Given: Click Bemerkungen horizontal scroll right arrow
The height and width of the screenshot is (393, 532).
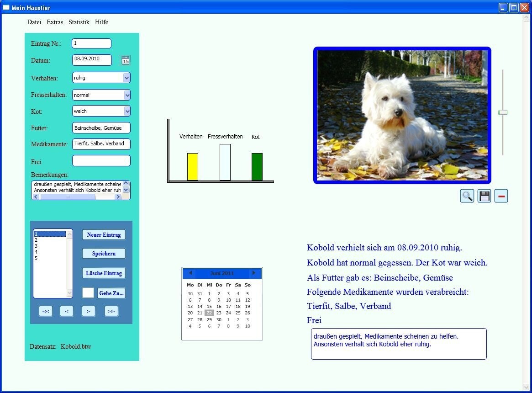Looking at the screenshot, I should (x=118, y=196).
